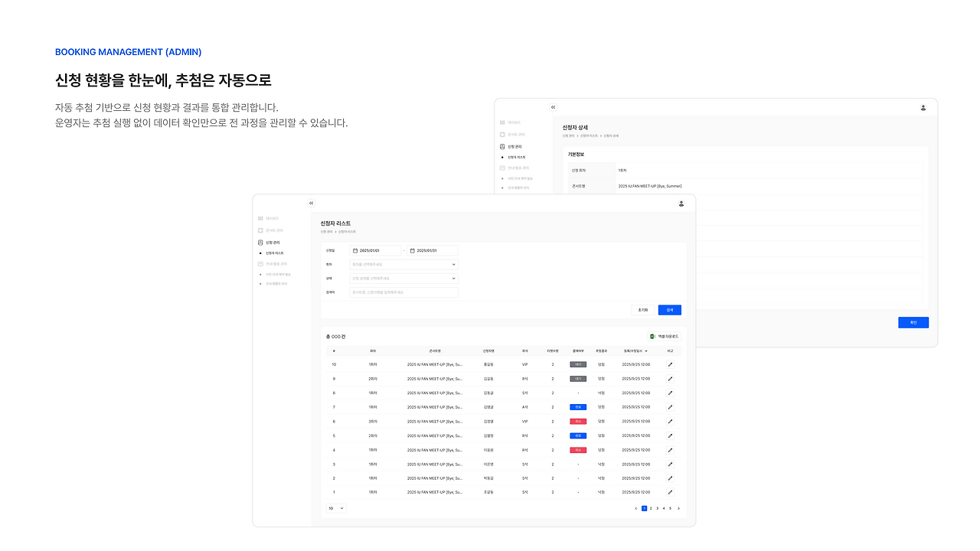This screenshot has height=551, width=980.
Task: Click the 신청자 리스트 page heading
Action: tap(335, 223)
